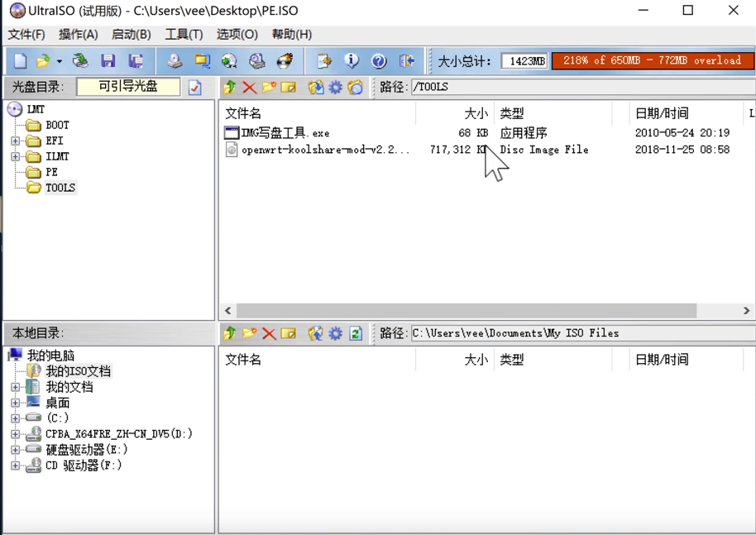This screenshot has height=535, width=756.
Task: Click the Info speech bubble icon
Action: click(x=352, y=60)
